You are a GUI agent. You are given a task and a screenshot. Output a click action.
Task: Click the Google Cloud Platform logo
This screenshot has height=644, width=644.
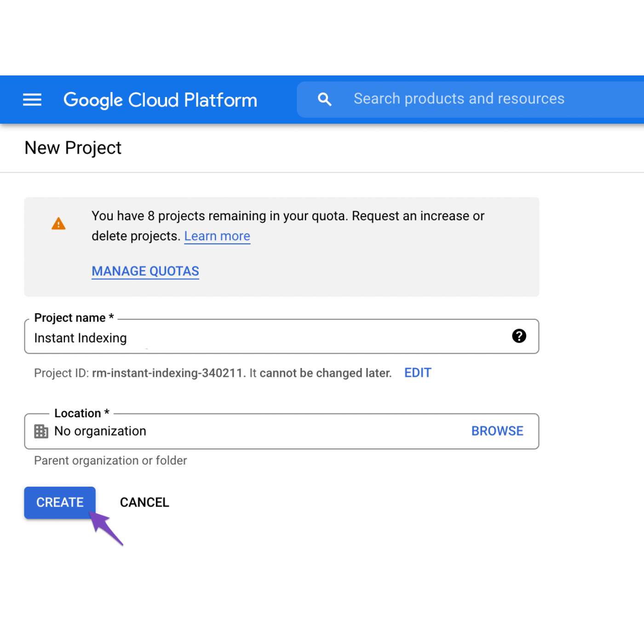[x=160, y=100]
